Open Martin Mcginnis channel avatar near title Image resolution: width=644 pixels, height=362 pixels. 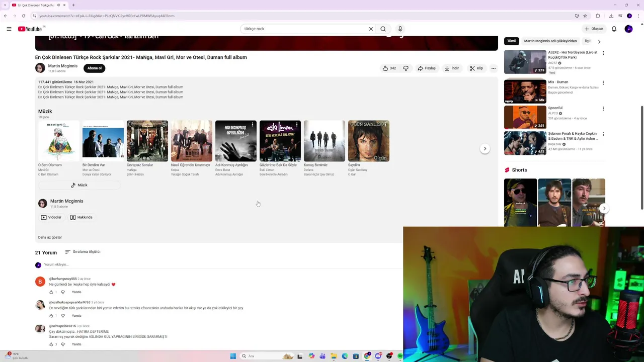pos(40,68)
